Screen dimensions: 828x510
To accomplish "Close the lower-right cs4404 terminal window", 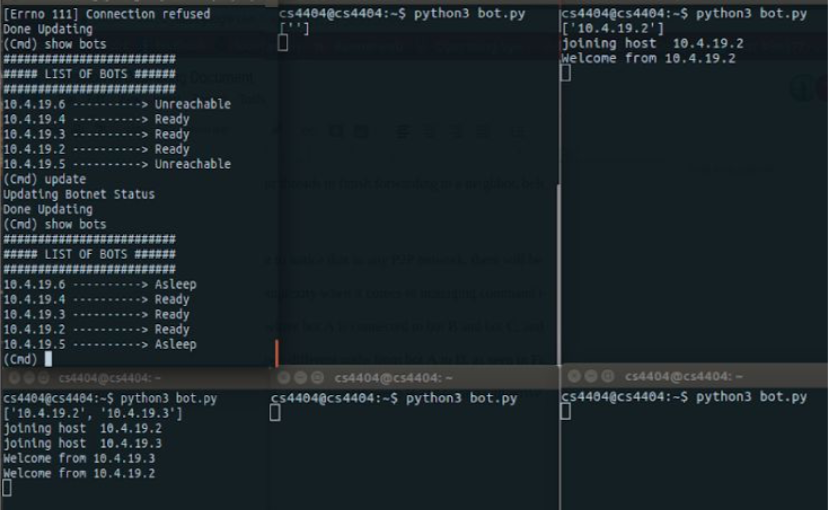I will click(x=573, y=377).
